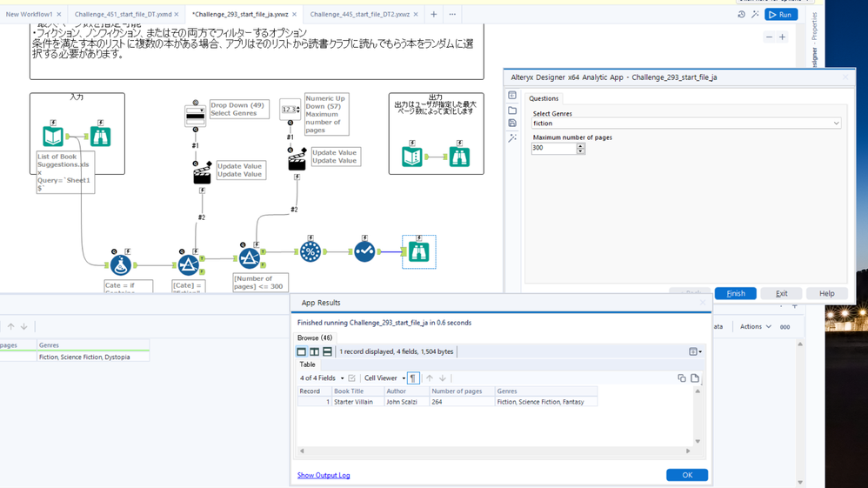Open the workflow history clock icon
Viewport: 868px width, 488px height.
coord(741,15)
